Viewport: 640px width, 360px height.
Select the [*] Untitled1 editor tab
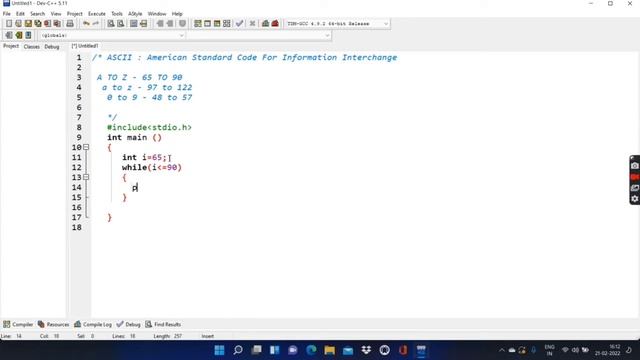pyautogui.click(x=85, y=46)
